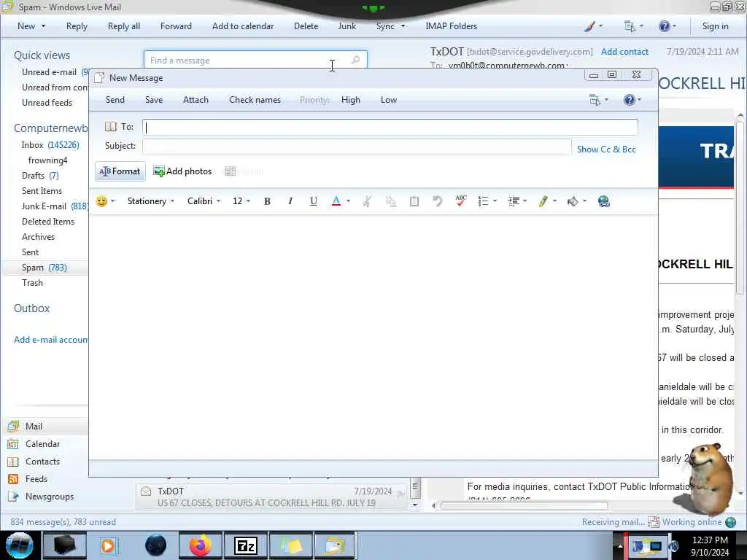
Task: Open 7-Zip from the taskbar
Action: tap(246, 545)
